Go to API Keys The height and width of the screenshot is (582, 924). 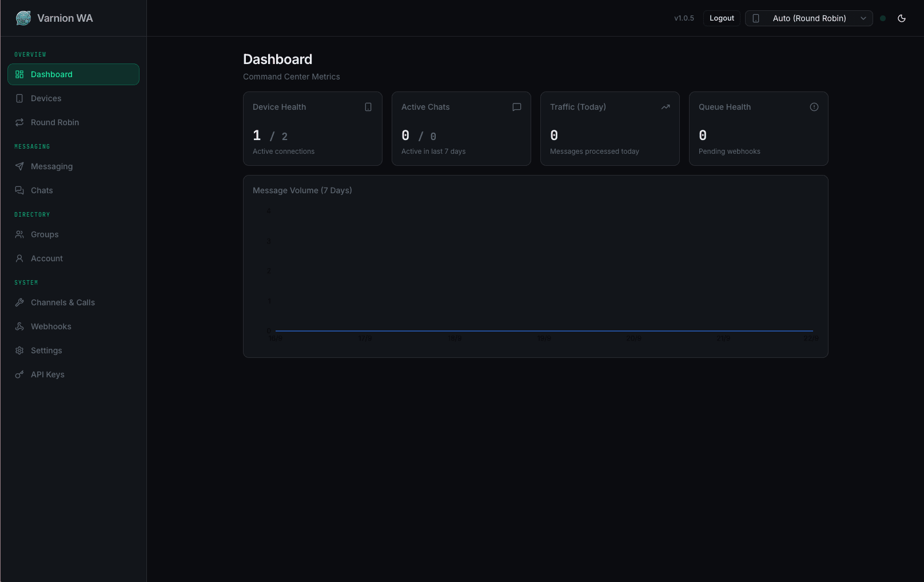coord(73,374)
